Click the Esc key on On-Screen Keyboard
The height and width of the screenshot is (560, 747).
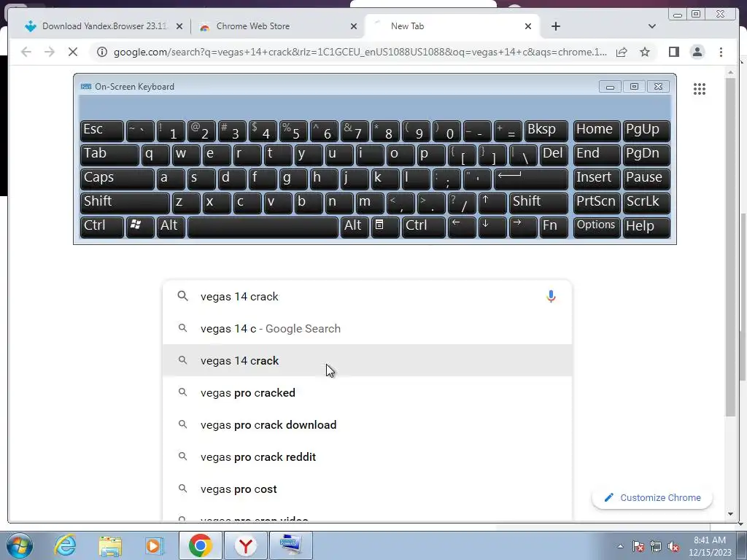pos(102,131)
